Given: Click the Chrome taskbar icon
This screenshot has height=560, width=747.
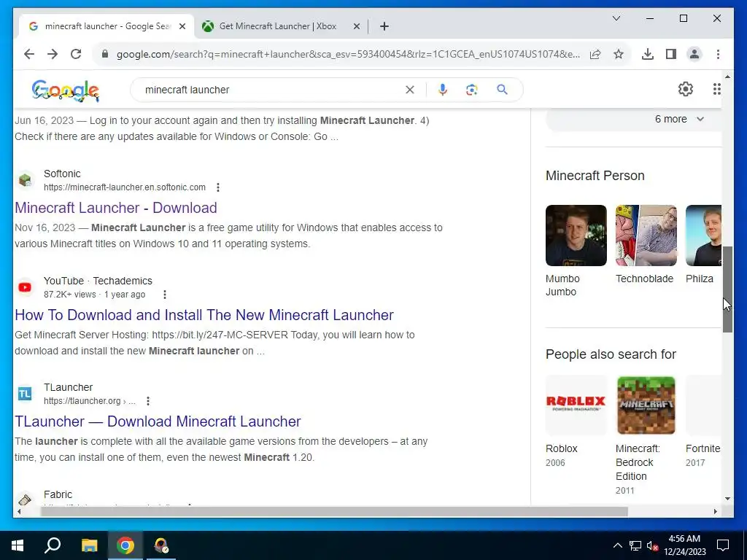Looking at the screenshot, I should pos(125,545).
